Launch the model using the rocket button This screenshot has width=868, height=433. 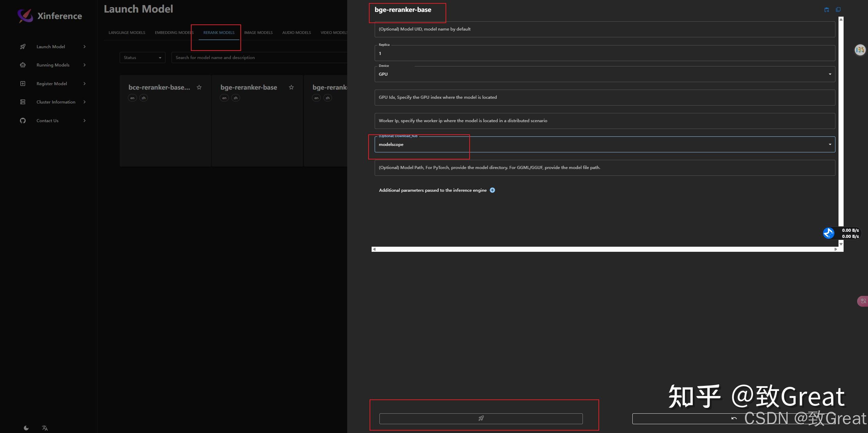click(x=481, y=418)
